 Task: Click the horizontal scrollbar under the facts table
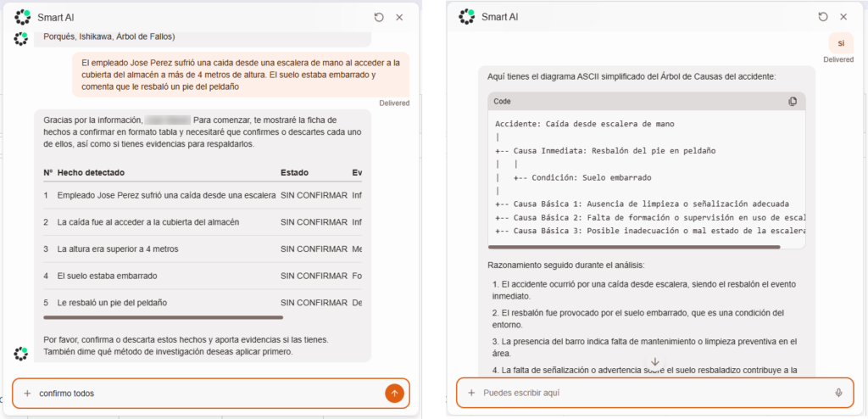164,317
